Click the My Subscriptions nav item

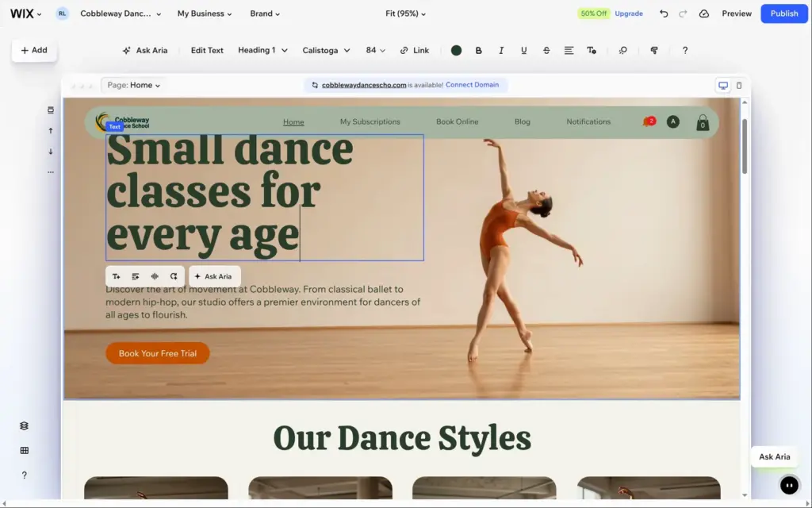point(370,121)
